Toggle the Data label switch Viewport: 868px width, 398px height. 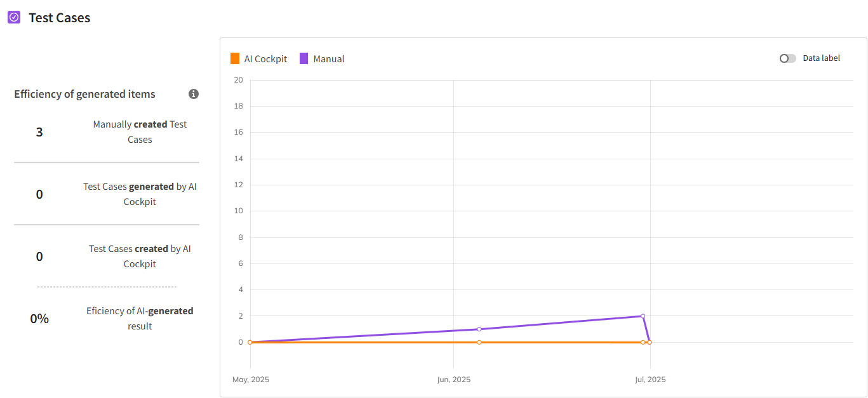(787, 58)
